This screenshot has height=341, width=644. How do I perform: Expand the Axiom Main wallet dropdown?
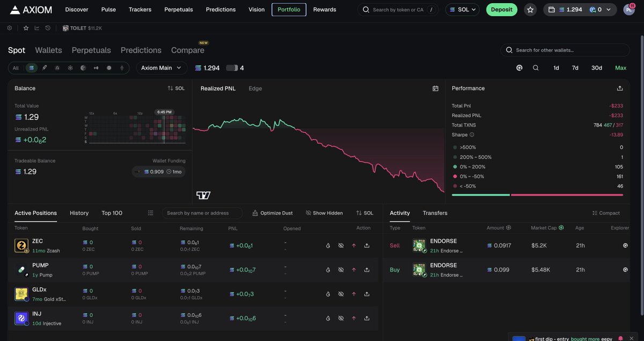pyautogui.click(x=162, y=68)
